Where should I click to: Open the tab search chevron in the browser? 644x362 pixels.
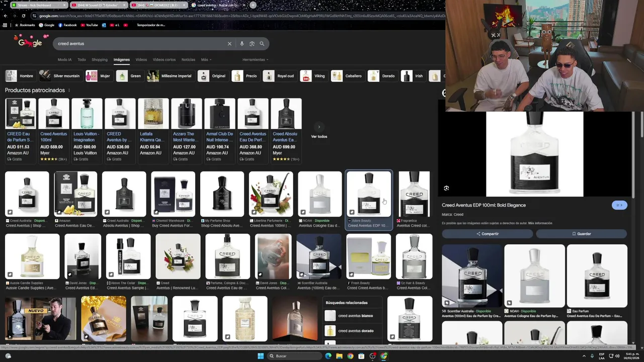(5, 5)
